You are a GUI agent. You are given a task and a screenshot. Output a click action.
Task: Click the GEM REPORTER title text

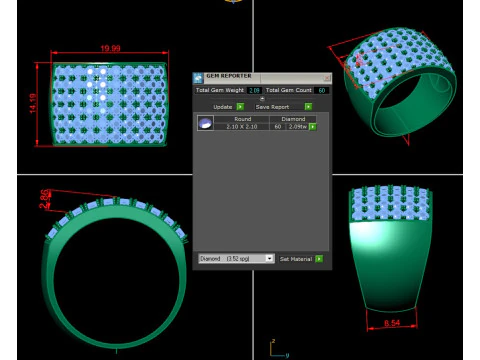pyautogui.click(x=229, y=76)
